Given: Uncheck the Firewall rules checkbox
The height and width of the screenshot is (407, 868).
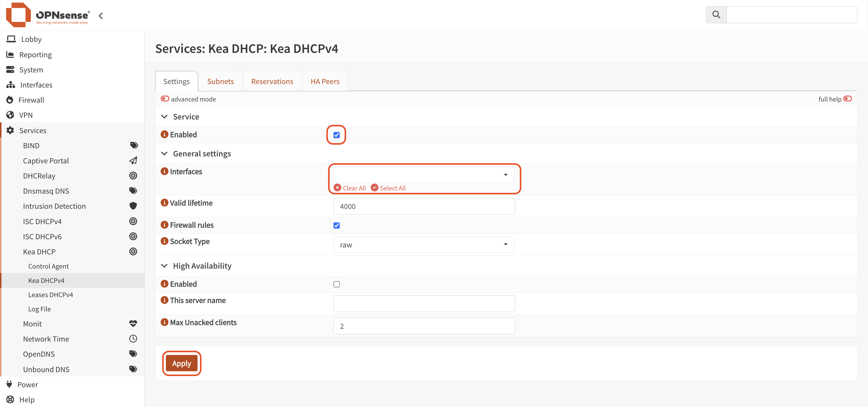Looking at the screenshot, I should (336, 225).
